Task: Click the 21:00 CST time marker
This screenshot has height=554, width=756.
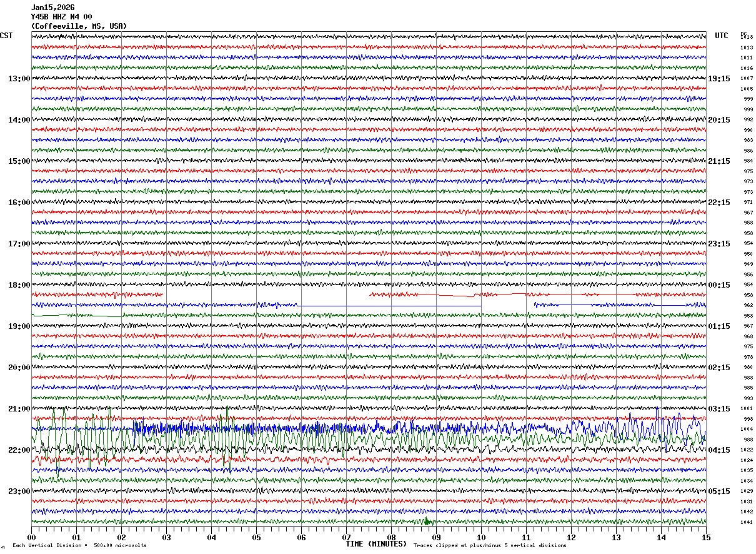Action: 19,409
